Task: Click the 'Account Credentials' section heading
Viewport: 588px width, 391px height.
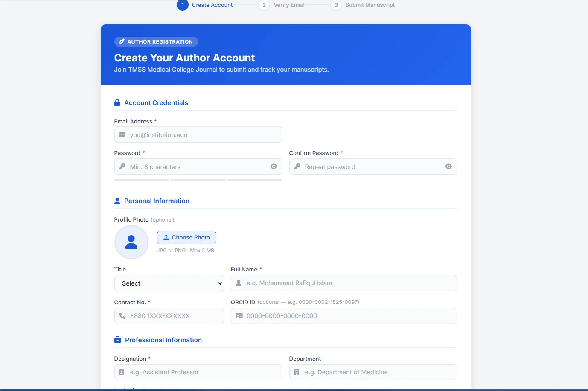Action: click(x=156, y=103)
